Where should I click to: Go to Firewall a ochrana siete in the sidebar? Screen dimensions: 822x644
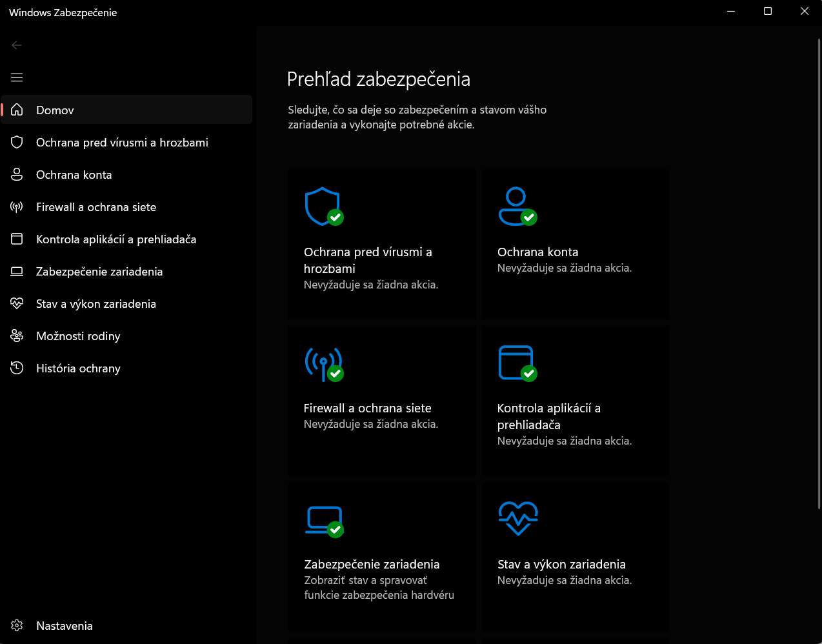(x=126, y=206)
